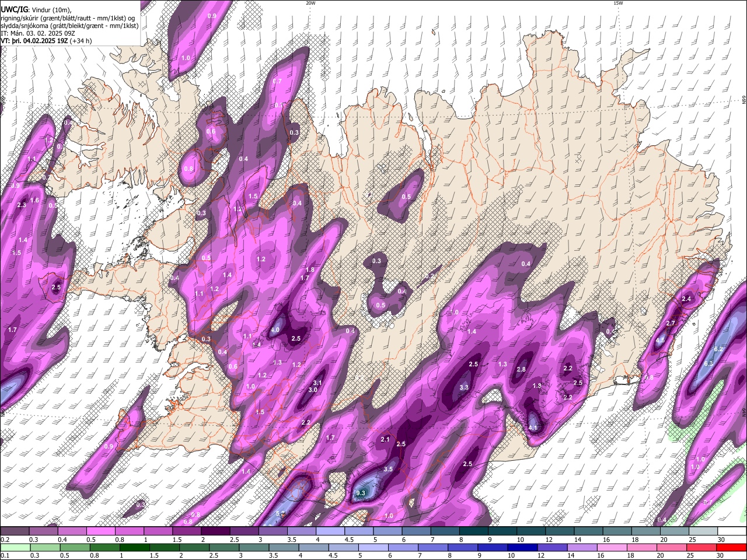747x560 pixels.
Task: Pick the lower legend pale green swatch between 0.1 and 0.3
Action: click(15, 547)
